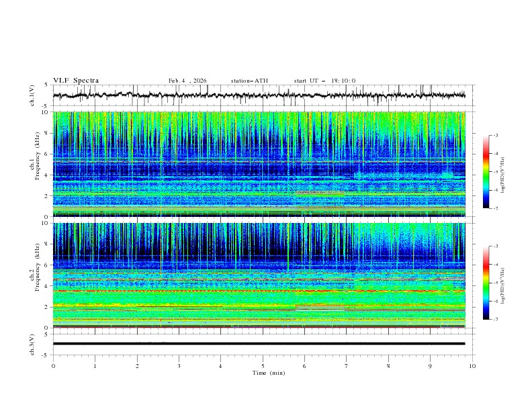Image resolution: width=532 pixels, height=411 pixels.
Task: Click time axis tick label "5"
Action: coord(263,366)
